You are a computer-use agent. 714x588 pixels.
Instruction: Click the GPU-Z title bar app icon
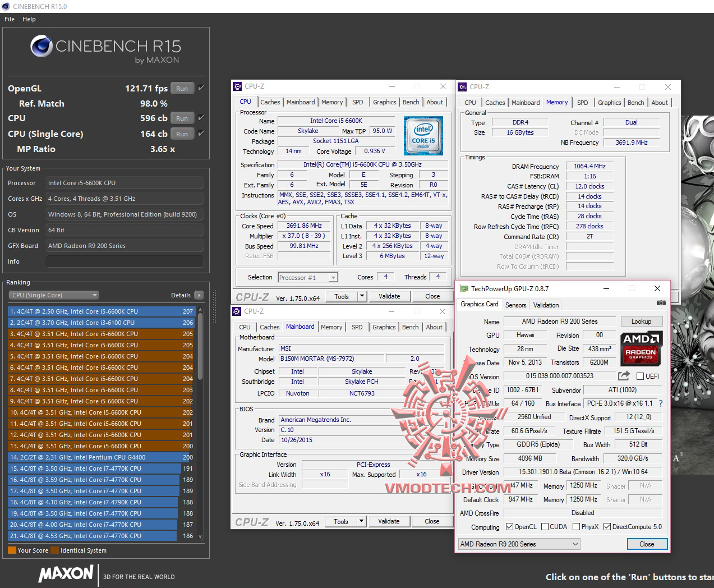pos(464,288)
